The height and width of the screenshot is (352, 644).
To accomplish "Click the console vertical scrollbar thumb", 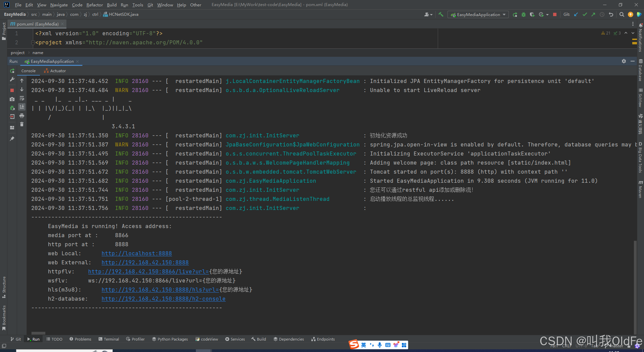I will tap(635, 287).
